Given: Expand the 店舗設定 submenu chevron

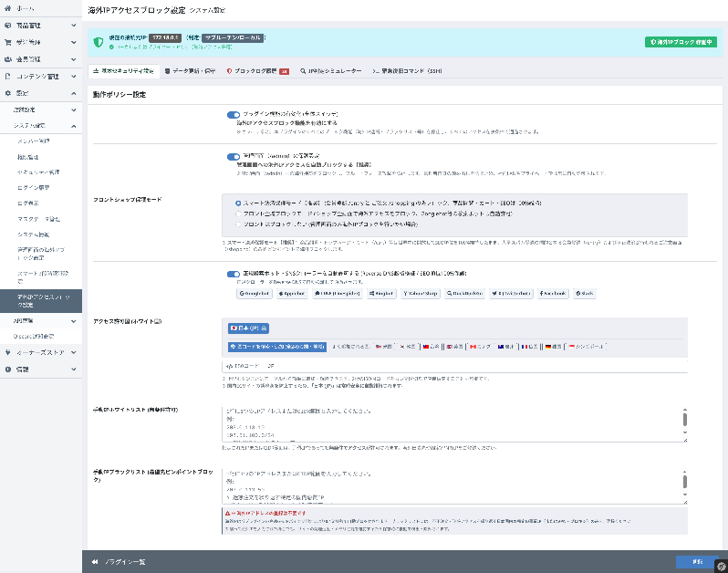Looking at the screenshot, I should tap(73, 110).
